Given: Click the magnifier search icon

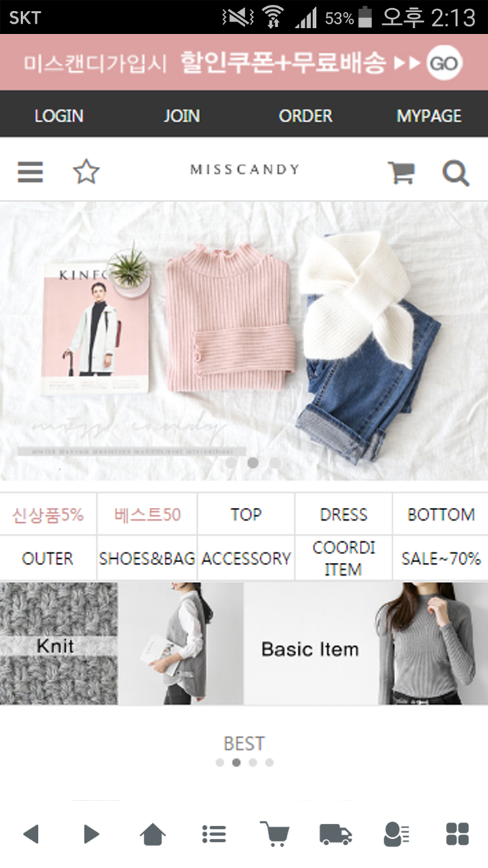Looking at the screenshot, I should (456, 173).
